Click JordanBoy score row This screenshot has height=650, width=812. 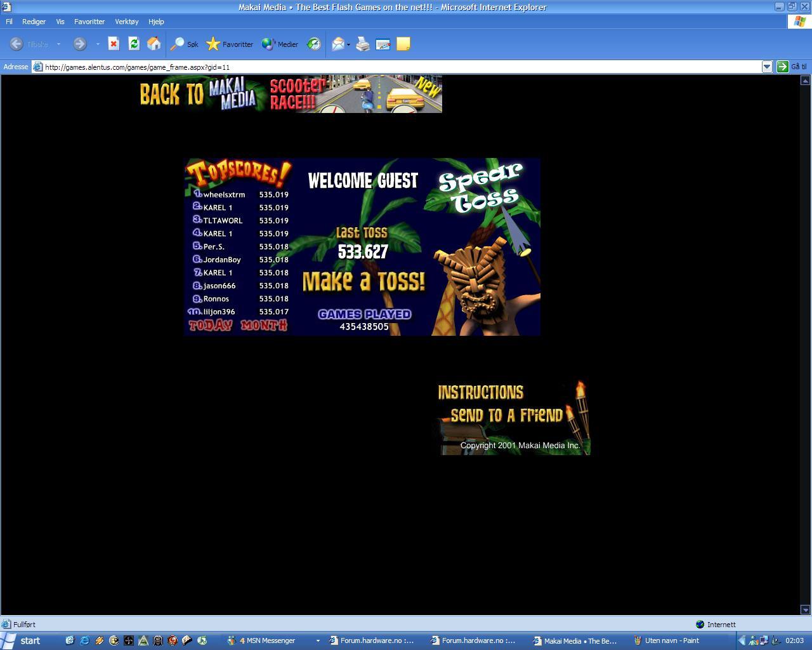point(241,260)
